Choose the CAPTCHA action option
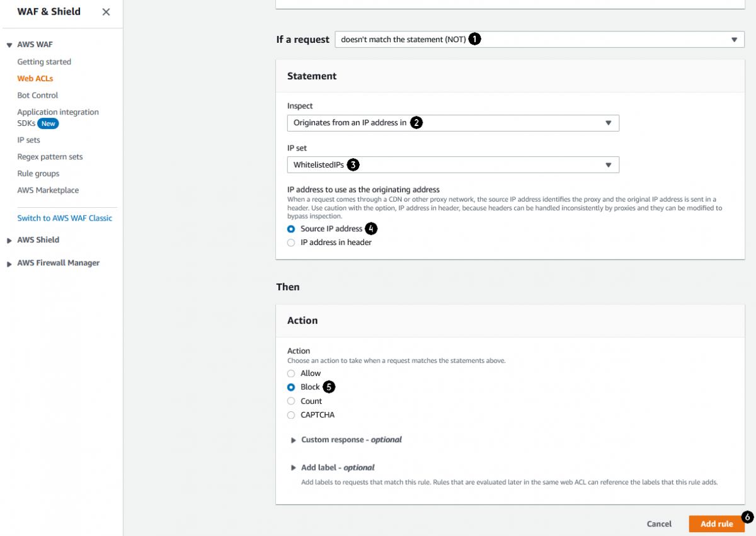 (x=291, y=415)
